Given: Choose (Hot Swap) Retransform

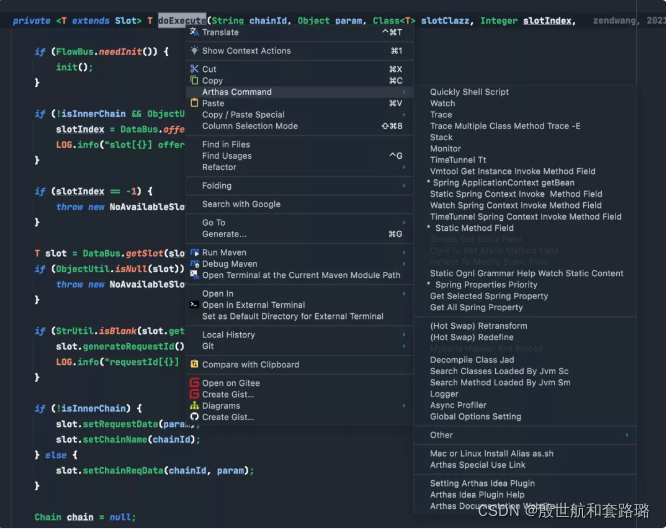Looking at the screenshot, I should click(525, 326).
